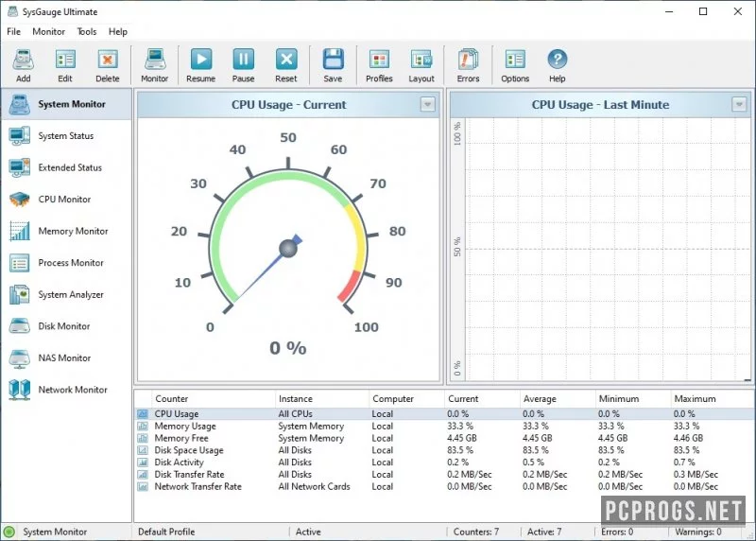The height and width of the screenshot is (541, 756).
Task: Reset counters with the Reset icon
Action: point(286,65)
